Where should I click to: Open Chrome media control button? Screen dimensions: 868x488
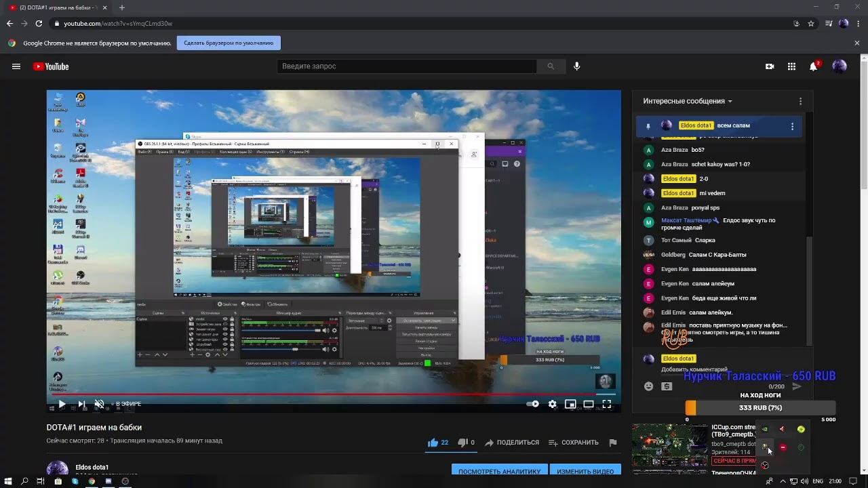pos(829,24)
